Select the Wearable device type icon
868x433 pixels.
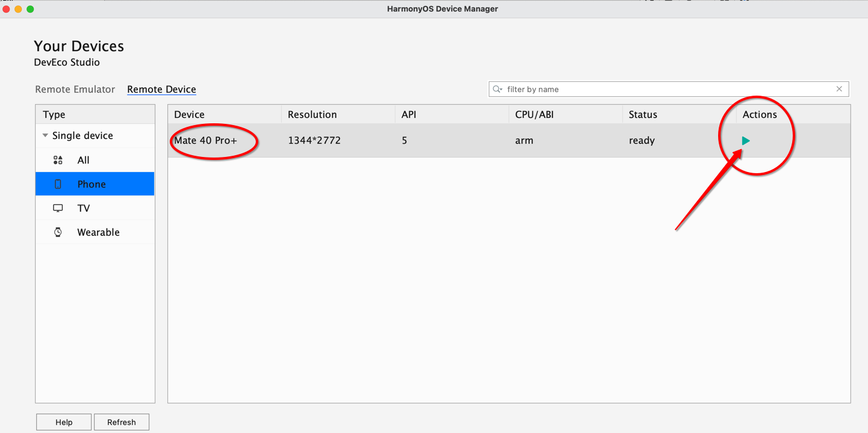[57, 232]
